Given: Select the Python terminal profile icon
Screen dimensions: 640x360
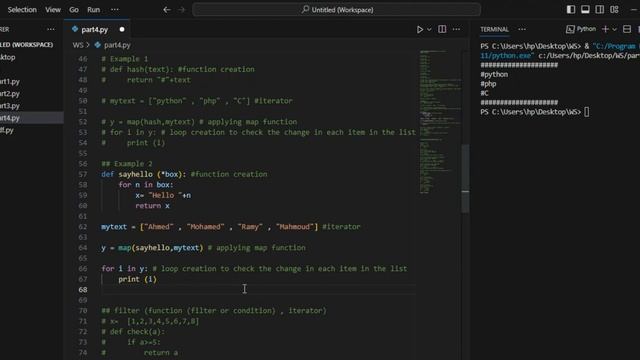Looking at the screenshot, I should click(570, 29).
